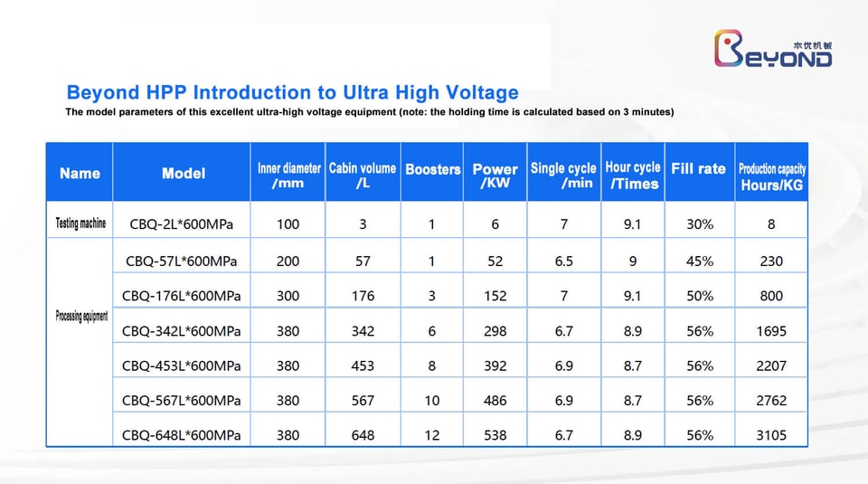Select the Cabin volume /L header cell

click(363, 175)
